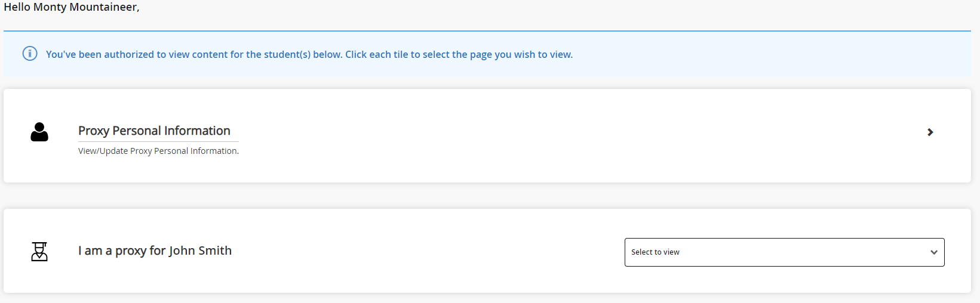The width and height of the screenshot is (980, 303).
Task: Click the word "Proxy" in the tile heading
Action: tap(94, 131)
